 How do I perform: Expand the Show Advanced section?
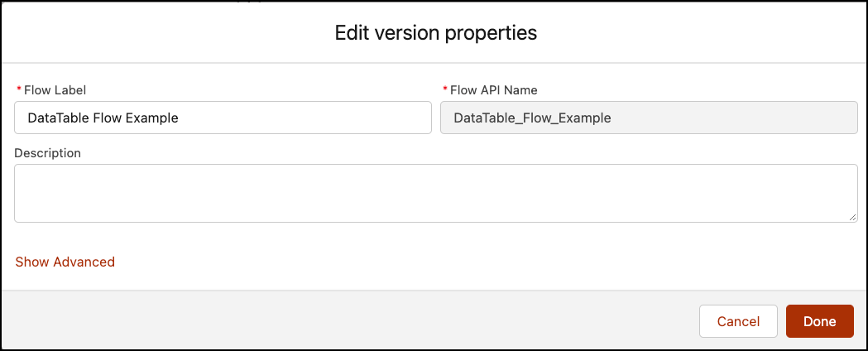coord(65,262)
